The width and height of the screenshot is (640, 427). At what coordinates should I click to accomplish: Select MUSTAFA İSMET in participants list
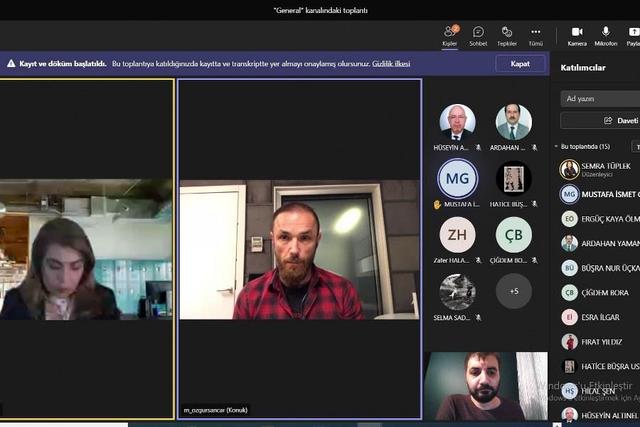click(x=599, y=194)
